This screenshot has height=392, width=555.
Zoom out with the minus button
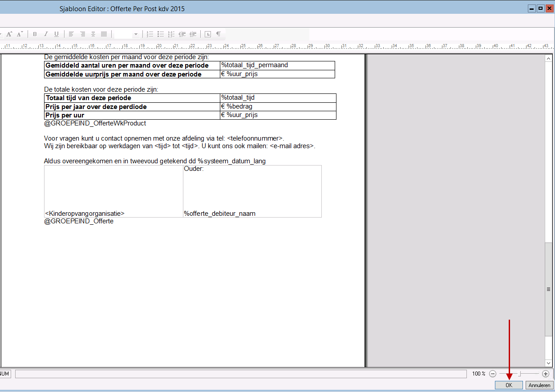click(x=493, y=374)
